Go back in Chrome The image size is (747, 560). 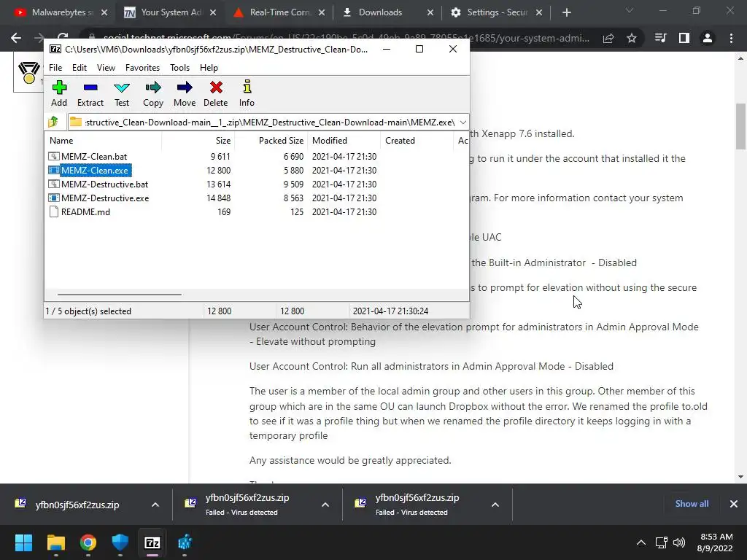click(x=16, y=38)
